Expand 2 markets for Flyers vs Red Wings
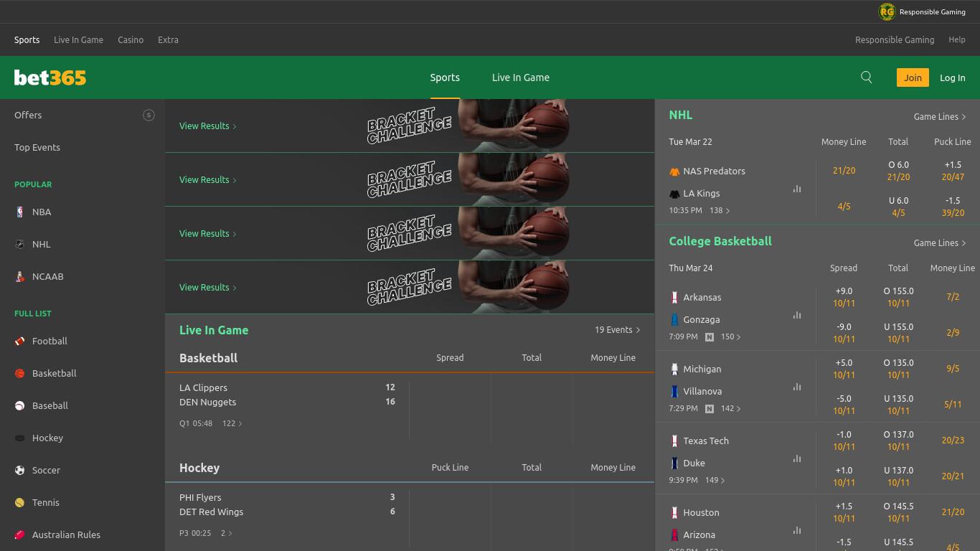The width and height of the screenshot is (980, 551). click(x=227, y=533)
